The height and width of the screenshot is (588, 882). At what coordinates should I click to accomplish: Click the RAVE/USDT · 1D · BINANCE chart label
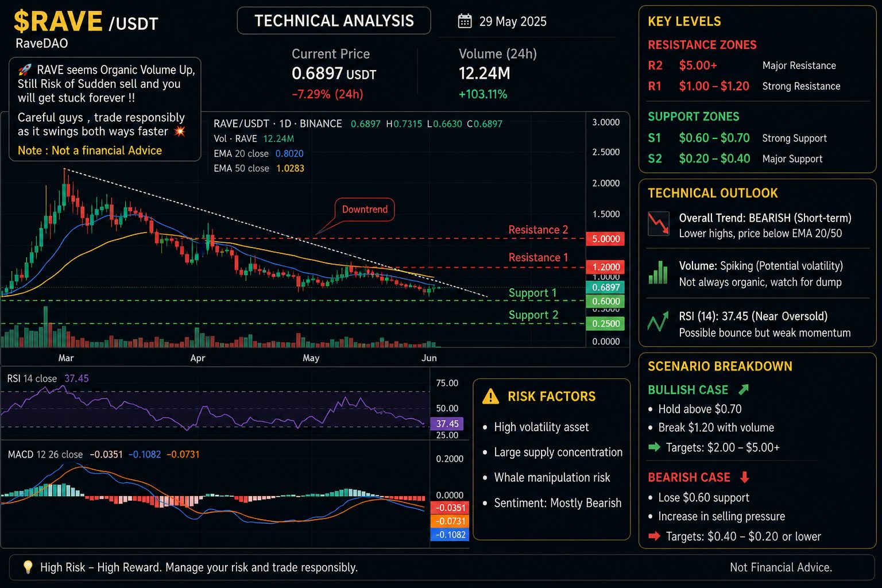(x=277, y=123)
